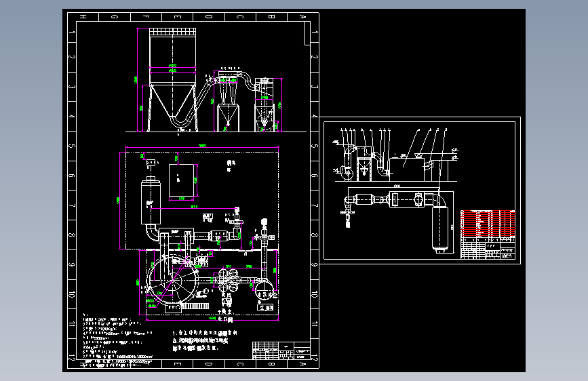Click row number 6 on the left border
The image size is (588, 381).
[72, 176]
